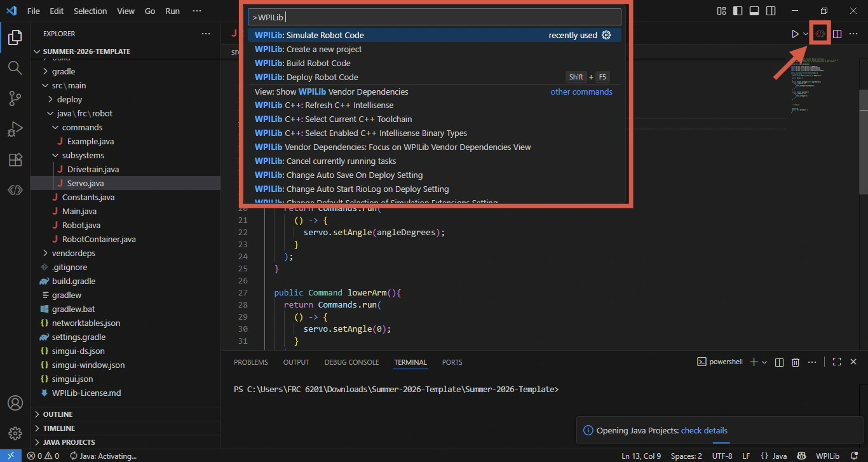Switch to the Debug Console tab
Viewport: 868px width, 462px height.
coord(351,362)
